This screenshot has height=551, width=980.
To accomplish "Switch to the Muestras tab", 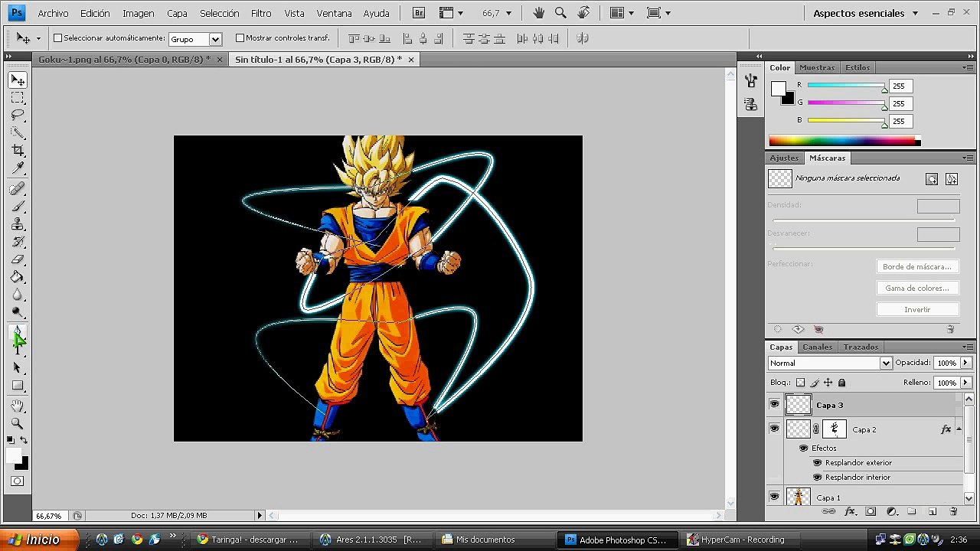I will [817, 67].
